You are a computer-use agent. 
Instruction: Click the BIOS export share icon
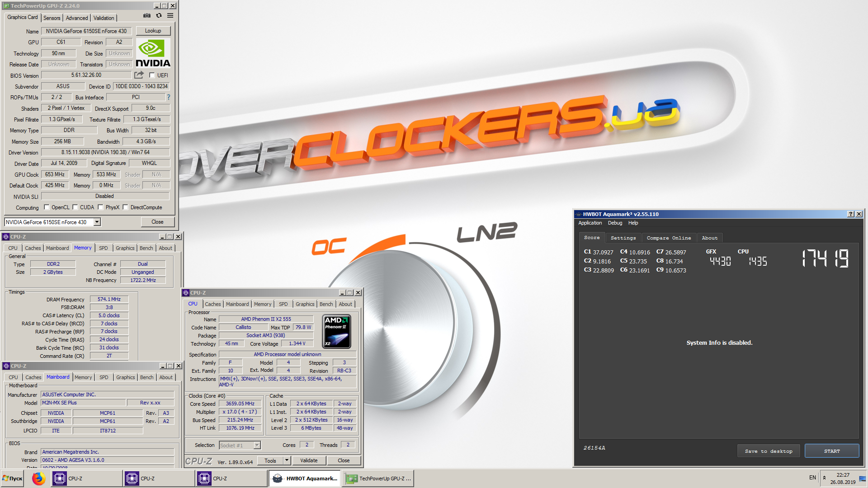[139, 75]
